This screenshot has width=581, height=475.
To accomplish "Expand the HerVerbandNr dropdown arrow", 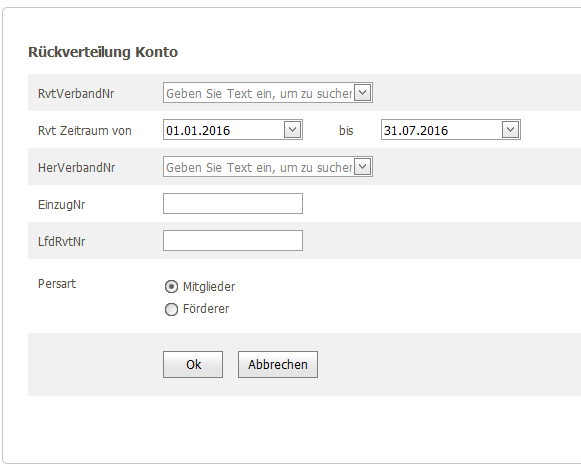I will [362, 167].
